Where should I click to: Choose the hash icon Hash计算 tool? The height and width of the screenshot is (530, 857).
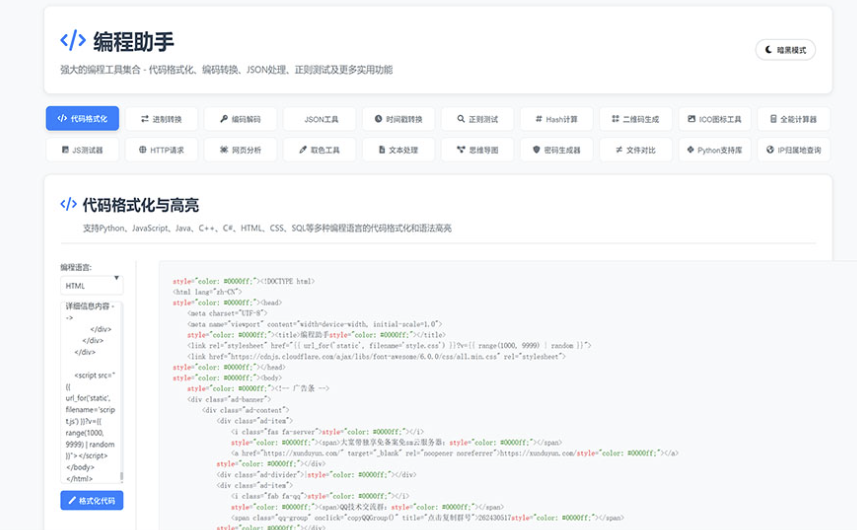tap(556, 119)
